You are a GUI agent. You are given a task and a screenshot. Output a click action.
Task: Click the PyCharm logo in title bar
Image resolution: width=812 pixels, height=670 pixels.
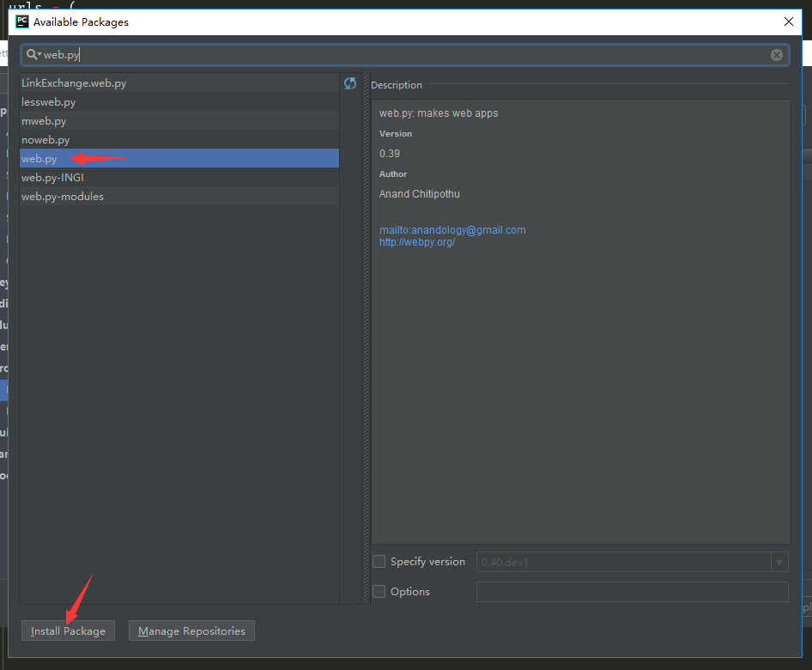pyautogui.click(x=21, y=21)
